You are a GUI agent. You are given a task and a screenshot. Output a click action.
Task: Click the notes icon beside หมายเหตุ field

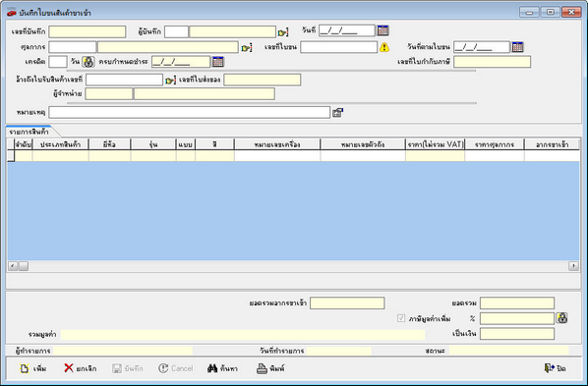[x=337, y=112]
